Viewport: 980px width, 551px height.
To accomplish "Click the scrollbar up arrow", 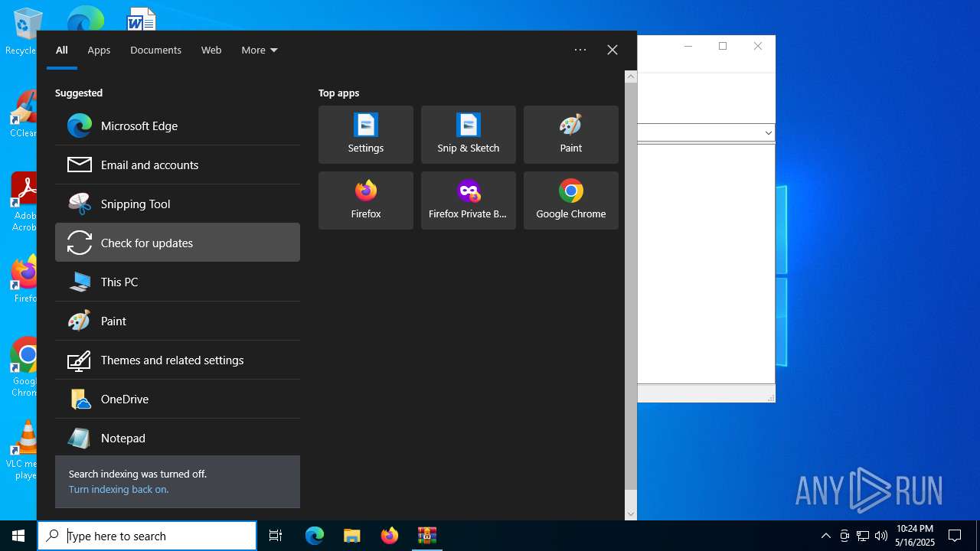I will pos(631,77).
